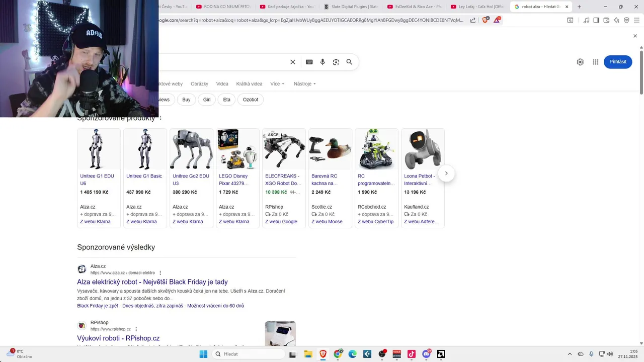
Task: Select the Obrázky search filter
Action: (x=199, y=84)
